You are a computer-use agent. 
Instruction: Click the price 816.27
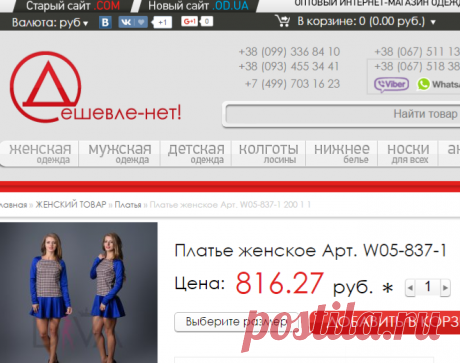pyautogui.click(x=279, y=283)
